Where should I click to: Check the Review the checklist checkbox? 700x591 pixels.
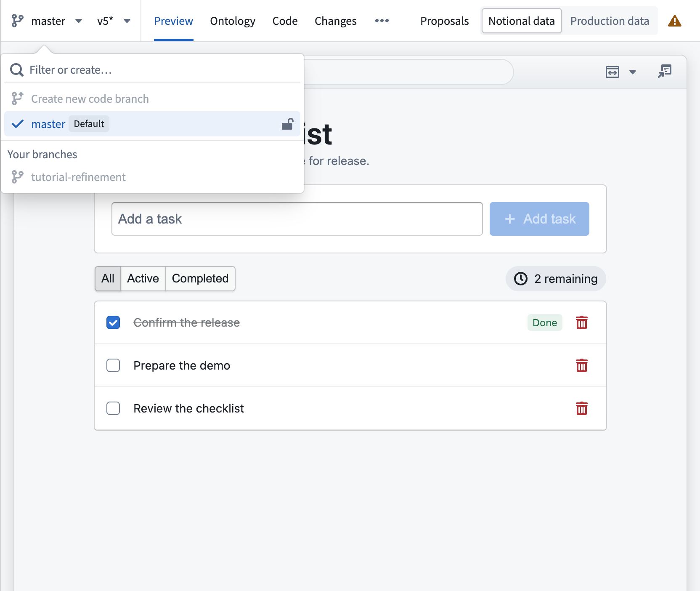113,408
